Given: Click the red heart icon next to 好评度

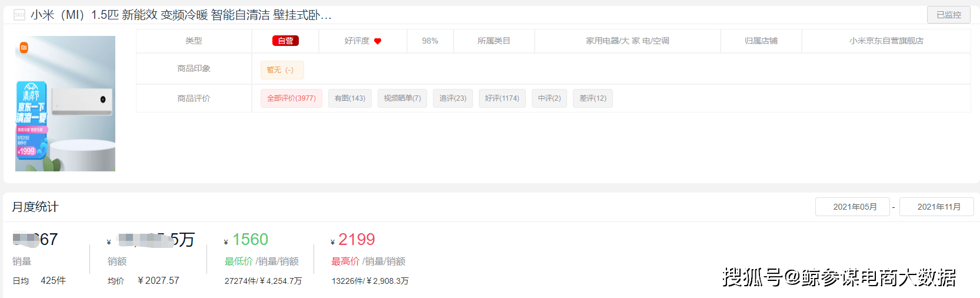Looking at the screenshot, I should coord(378,41).
